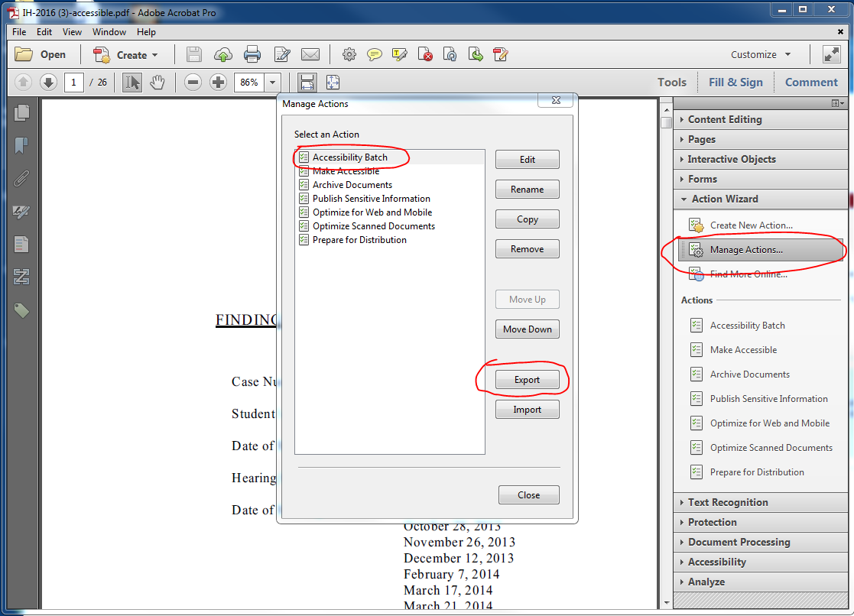This screenshot has width=854, height=616.
Task: Select the Hand pan tool
Action: tap(157, 83)
